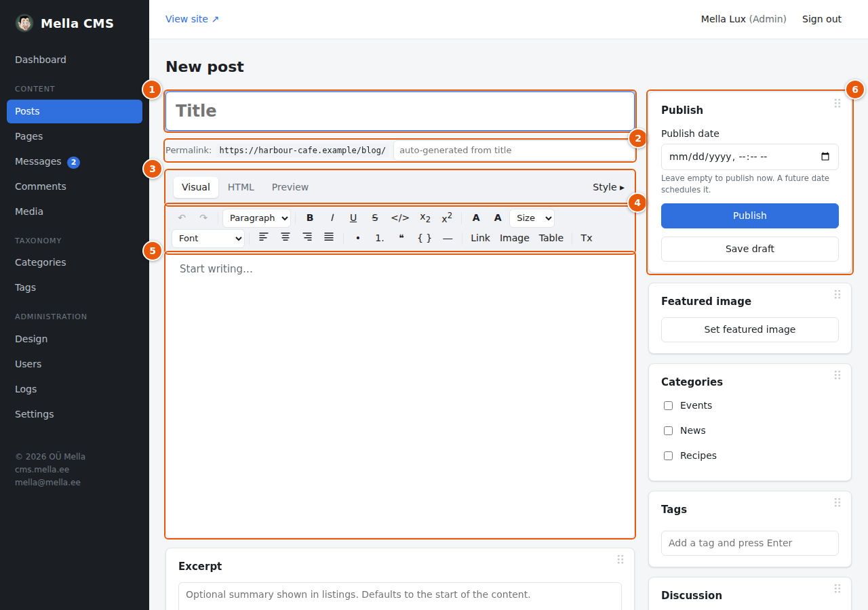Open the Paragraph format dropdown
Screen dimensions: 868x610
tap(256, 218)
